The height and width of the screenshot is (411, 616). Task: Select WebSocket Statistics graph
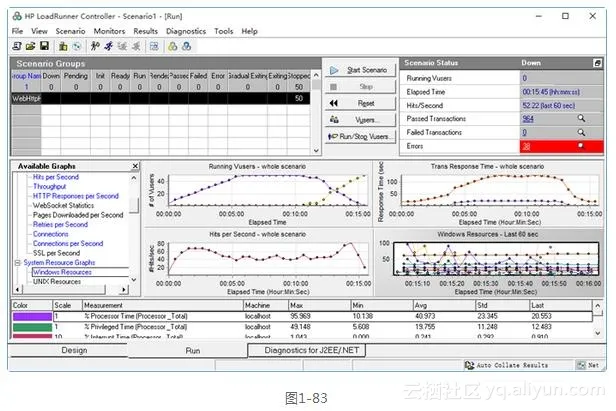pyautogui.click(x=64, y=206)
